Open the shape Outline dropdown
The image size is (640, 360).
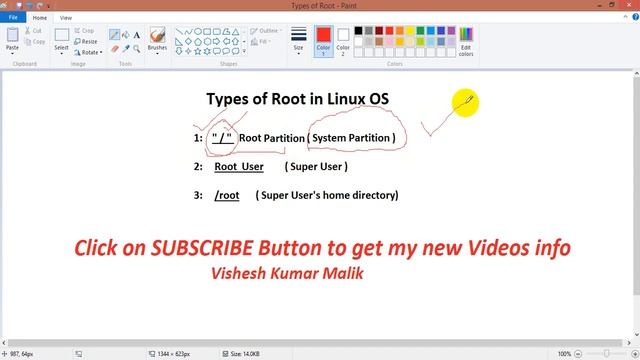click(x=266, y=31)
